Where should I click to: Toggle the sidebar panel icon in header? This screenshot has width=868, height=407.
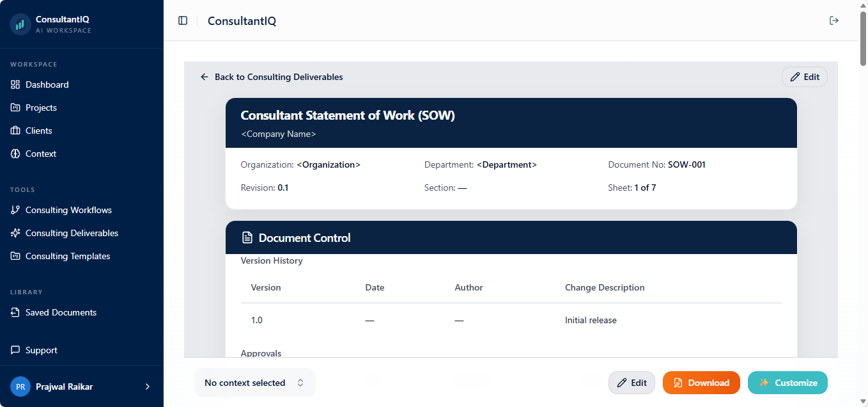[x=183, y=20]
